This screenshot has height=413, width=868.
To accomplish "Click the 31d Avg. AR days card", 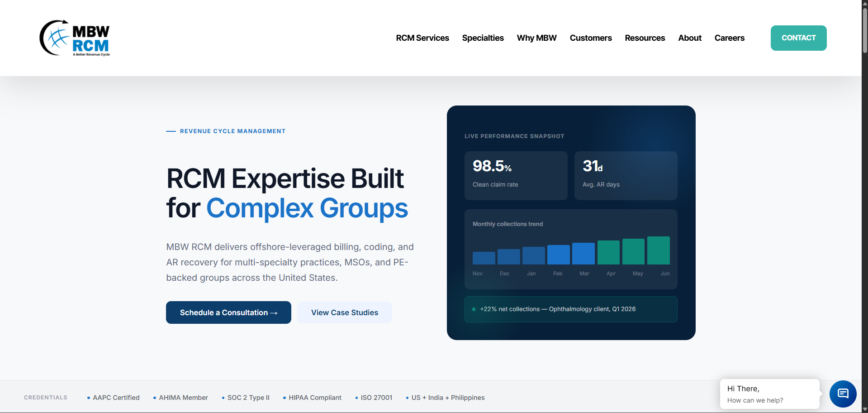I will (626, 176).
